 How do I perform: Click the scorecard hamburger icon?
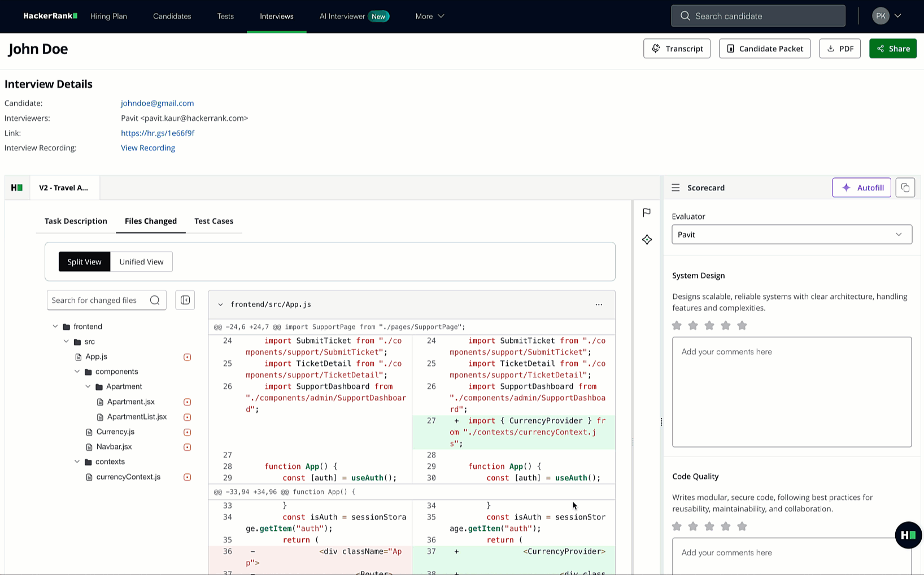[x=675, y=188]
